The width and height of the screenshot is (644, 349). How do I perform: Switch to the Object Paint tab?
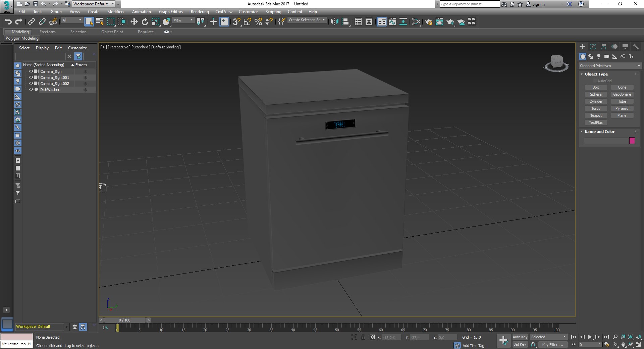pos(112,32)
